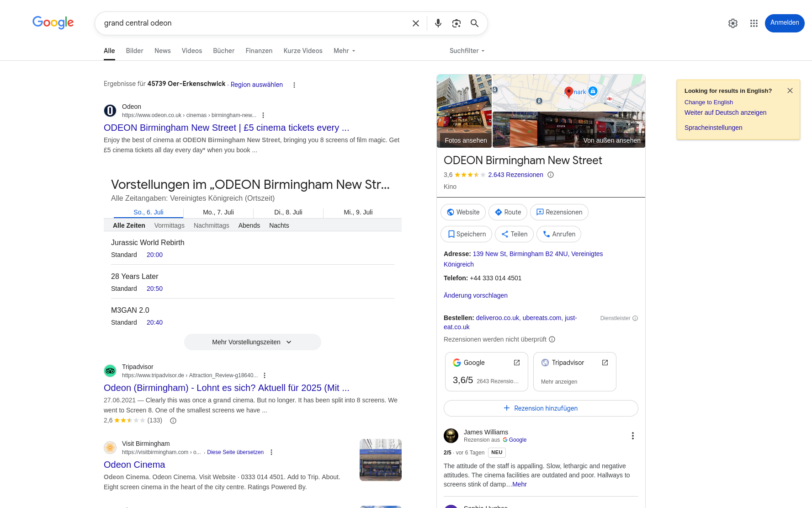Open the Rezensionen button in the panel
The image size is (812, 508).
tap(559, 212)
